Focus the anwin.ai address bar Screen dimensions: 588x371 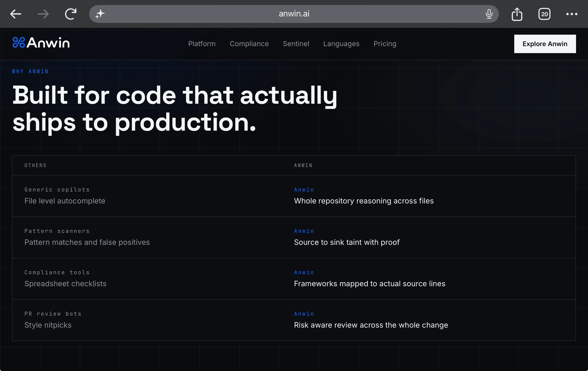(x=294, y=14)
